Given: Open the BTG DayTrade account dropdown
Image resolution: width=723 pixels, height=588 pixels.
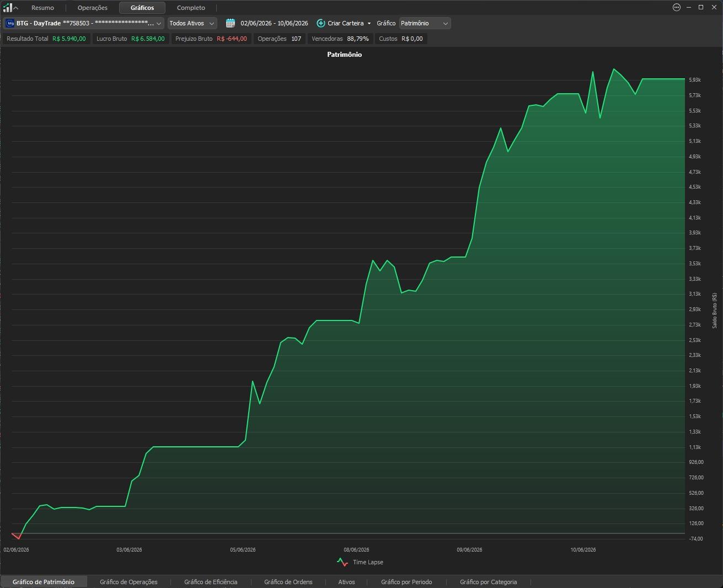Looking at the screenshot, I should [x=84, y=23].
